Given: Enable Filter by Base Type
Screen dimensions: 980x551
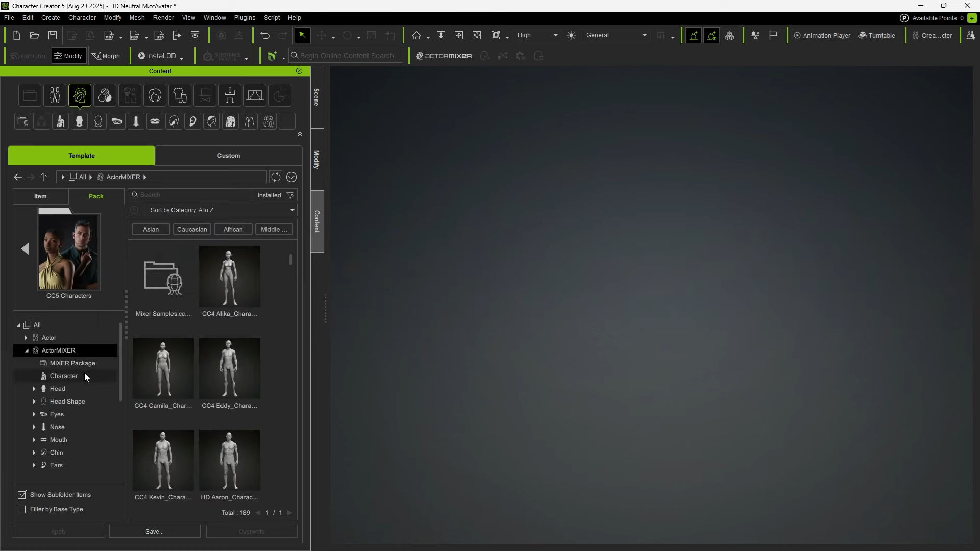Looking at the screenshot, I should (21, 509).
